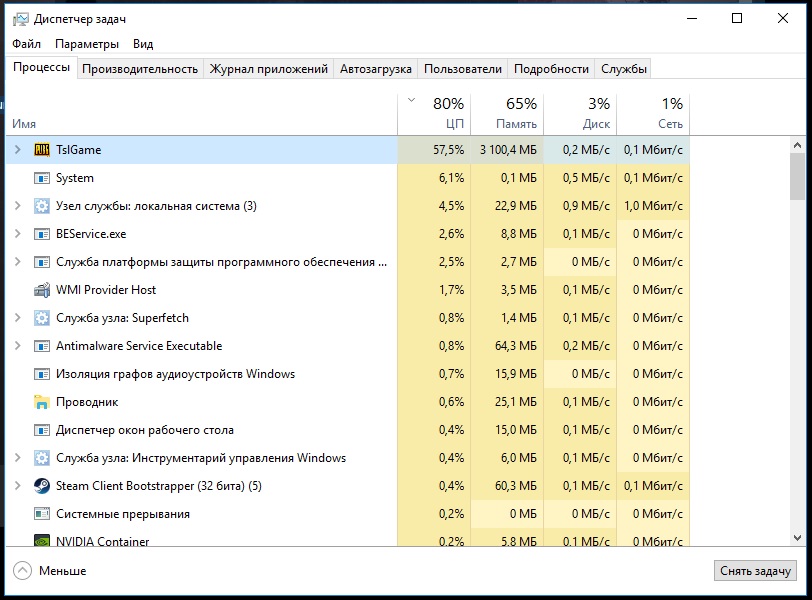
Task: Click the Steam Client Bootstrapper icon
Action: 42,486
